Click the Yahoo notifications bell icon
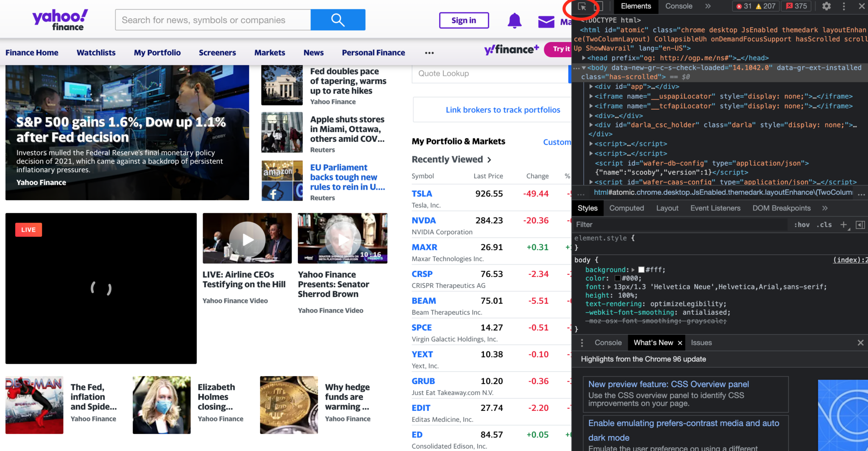The width and height of the screenshot is (868, 451). (x=514, y=20)
